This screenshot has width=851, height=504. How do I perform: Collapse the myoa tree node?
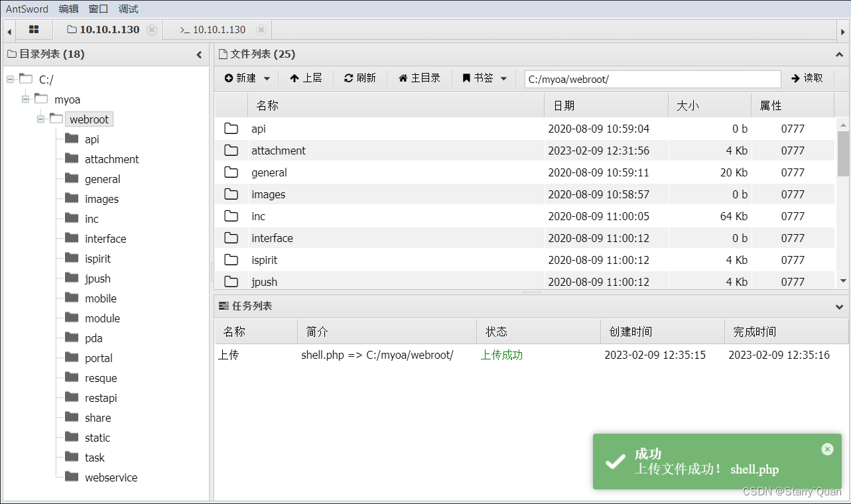pyautogui.click(x=25, y=99)
